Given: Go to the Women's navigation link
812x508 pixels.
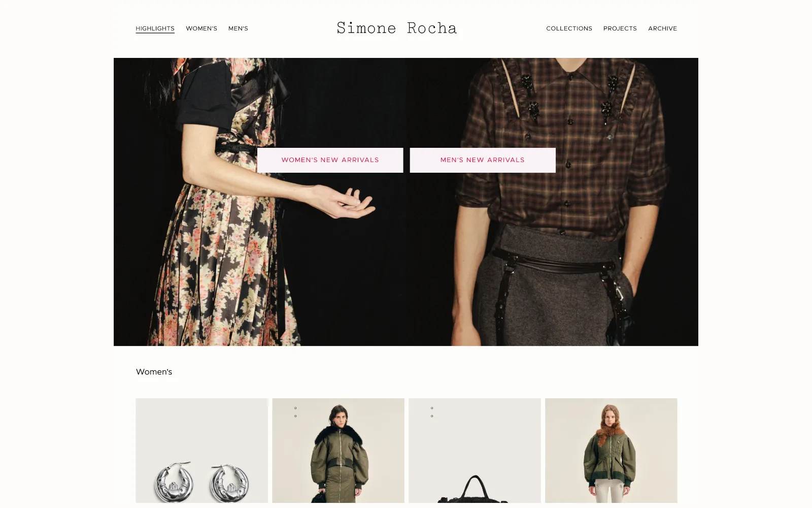Looking at the screenshot, I should 201,28.
